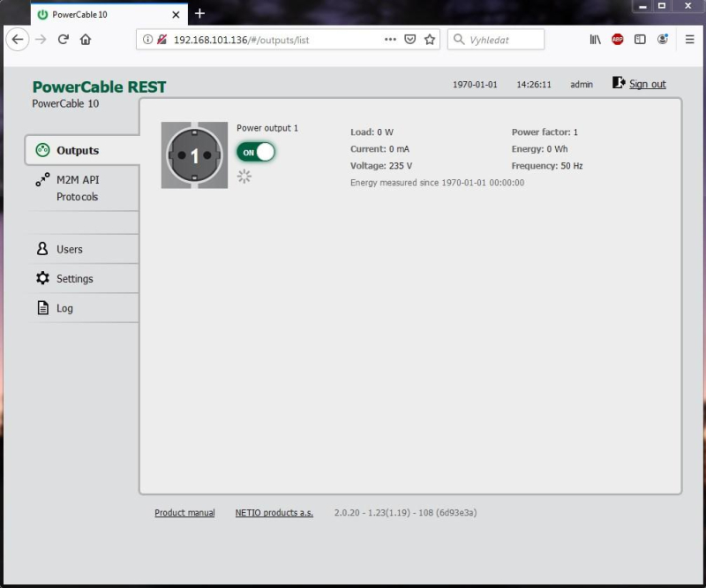Bookmark this page with the star
The height and width of the screenshot is (588, 706).
tap(430, 40)
